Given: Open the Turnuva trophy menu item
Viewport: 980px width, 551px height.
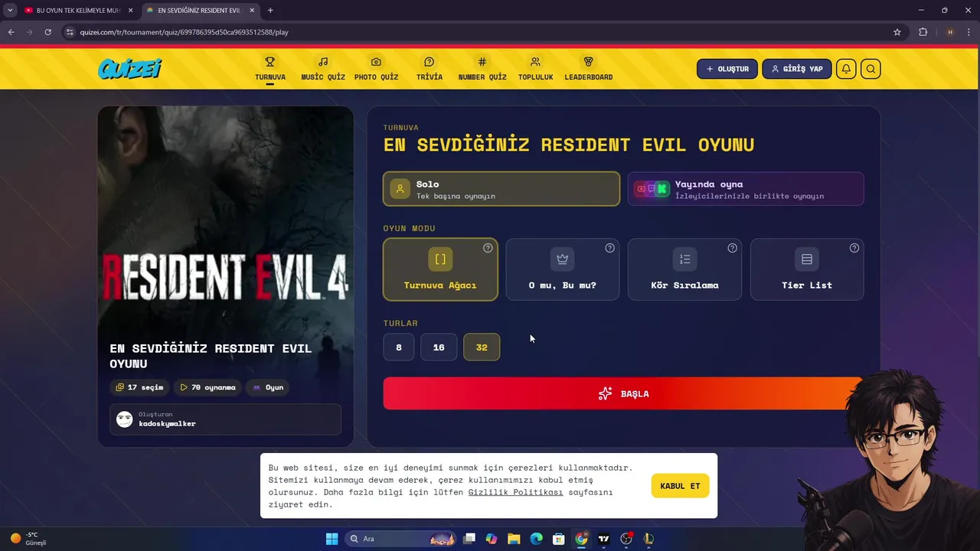Looking at the screenshot, I should pos(270,69).
